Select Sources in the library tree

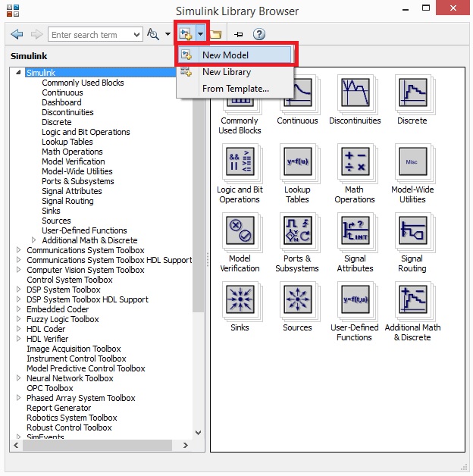click(56, 221)
